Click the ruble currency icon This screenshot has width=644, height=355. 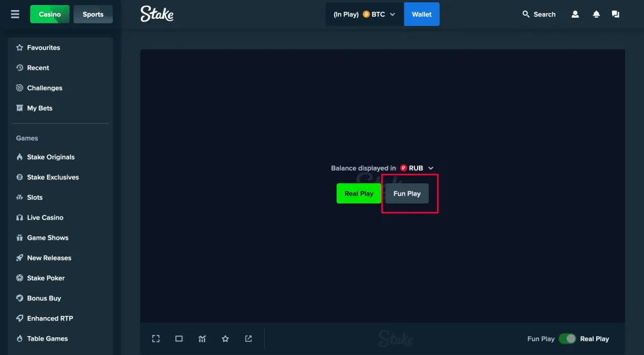403,168
